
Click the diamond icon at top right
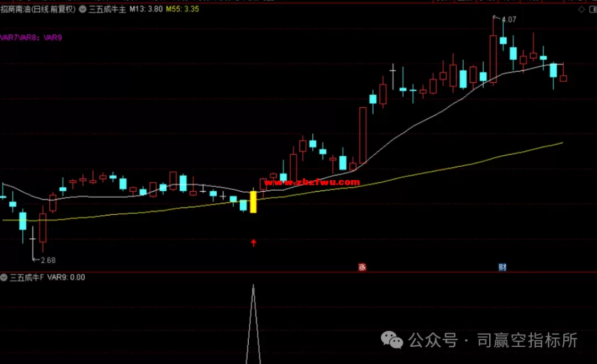(582, 9)
